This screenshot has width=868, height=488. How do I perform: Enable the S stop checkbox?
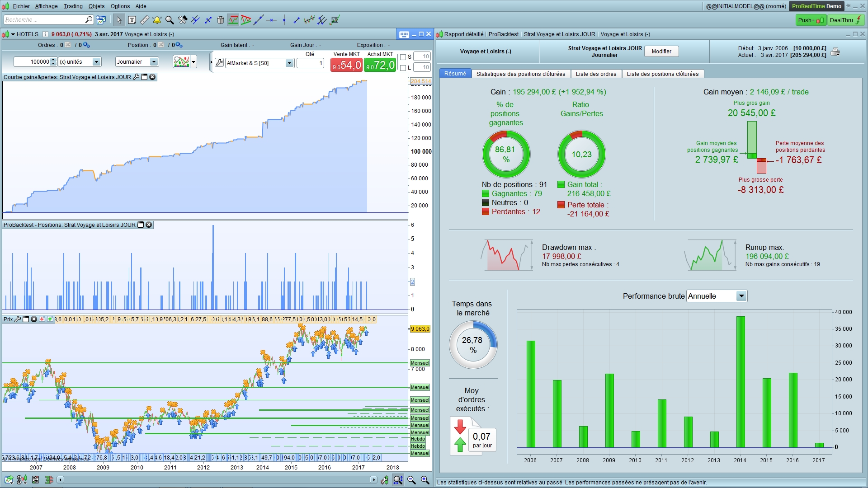403,57
